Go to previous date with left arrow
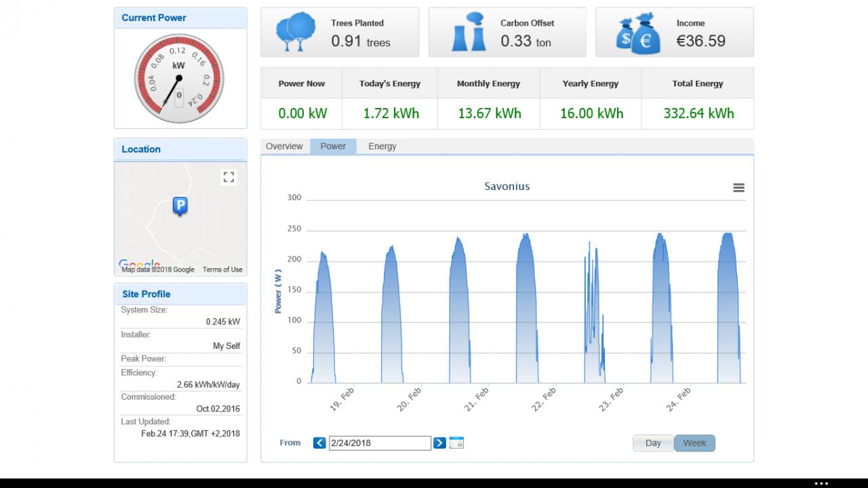 [319, 443]
